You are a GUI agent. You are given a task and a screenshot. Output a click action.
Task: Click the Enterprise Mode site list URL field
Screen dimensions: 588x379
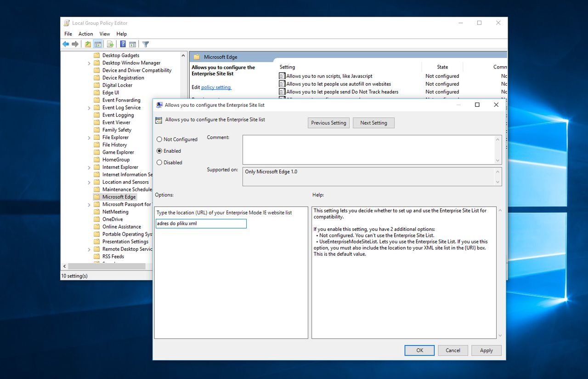(x=201, y=224)
